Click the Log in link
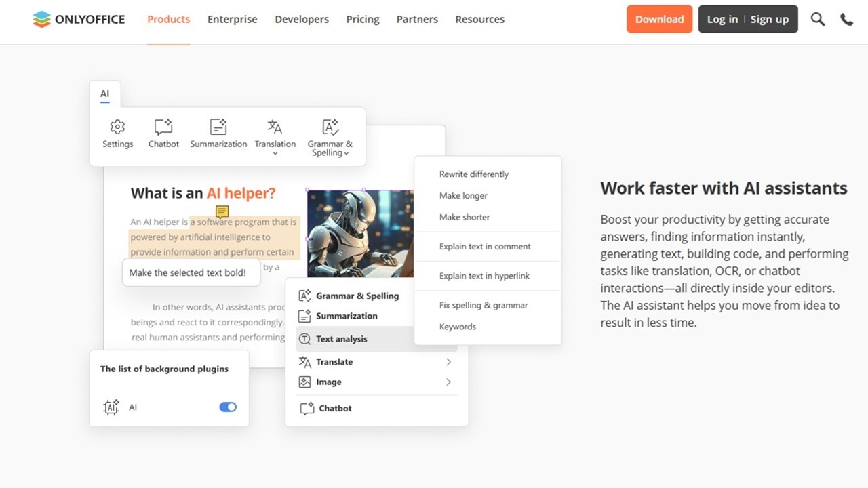Screen dimensions: 868x488 [722, 19]
